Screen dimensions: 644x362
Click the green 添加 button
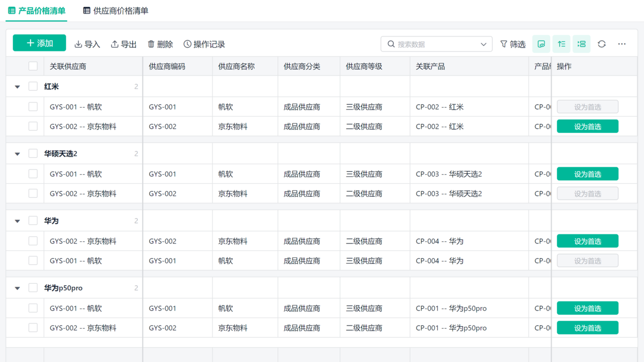(39, 43)
